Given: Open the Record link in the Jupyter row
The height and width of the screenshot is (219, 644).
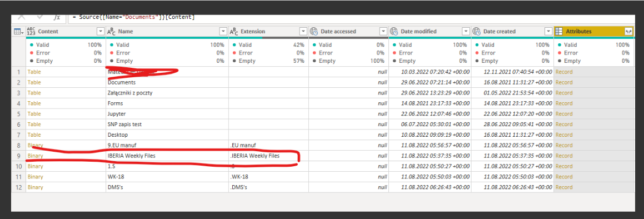Looking at the screenshot, I should [564, 114].
